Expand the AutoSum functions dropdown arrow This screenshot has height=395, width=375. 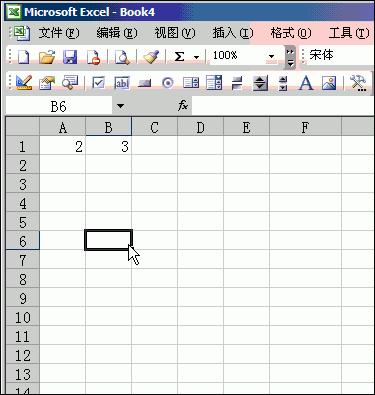coord(196,57)
